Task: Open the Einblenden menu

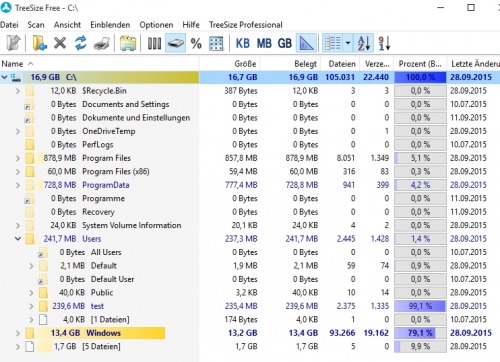Action: tap(110, 25)
